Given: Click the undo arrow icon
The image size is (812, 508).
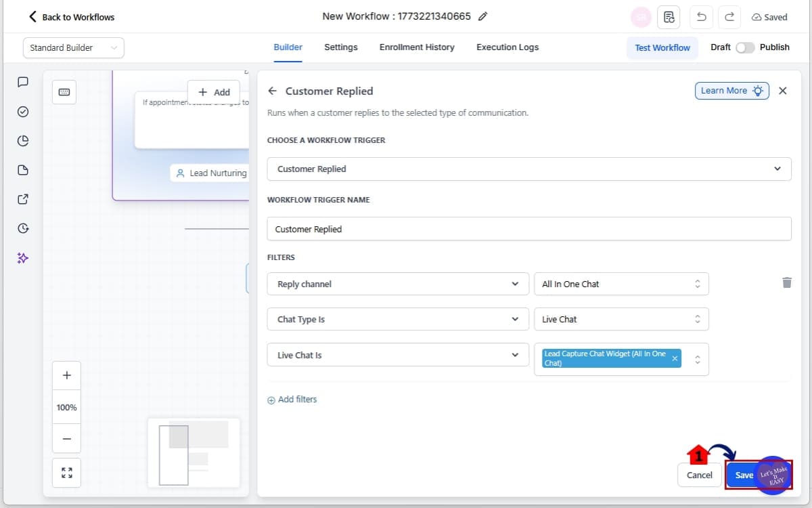Looking at the screenshot, I should (x=701, y=17).
